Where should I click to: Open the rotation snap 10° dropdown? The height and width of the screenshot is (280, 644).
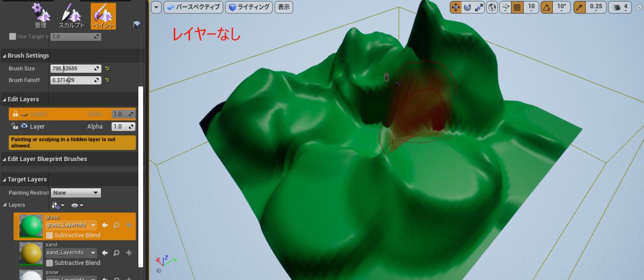(x=561, y=7)
